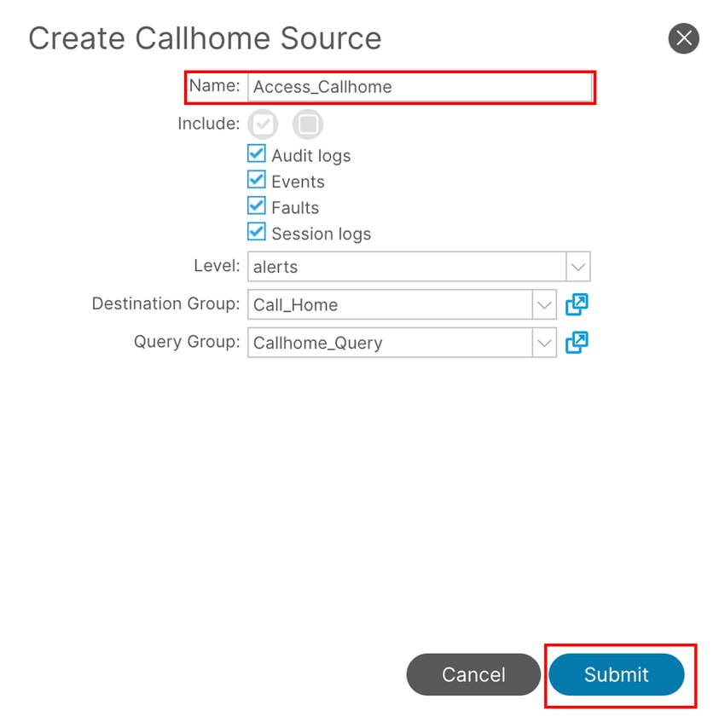Open Query Group in new window icon
This screenshot has height=728, width=719.
click(x=577, y=343)
